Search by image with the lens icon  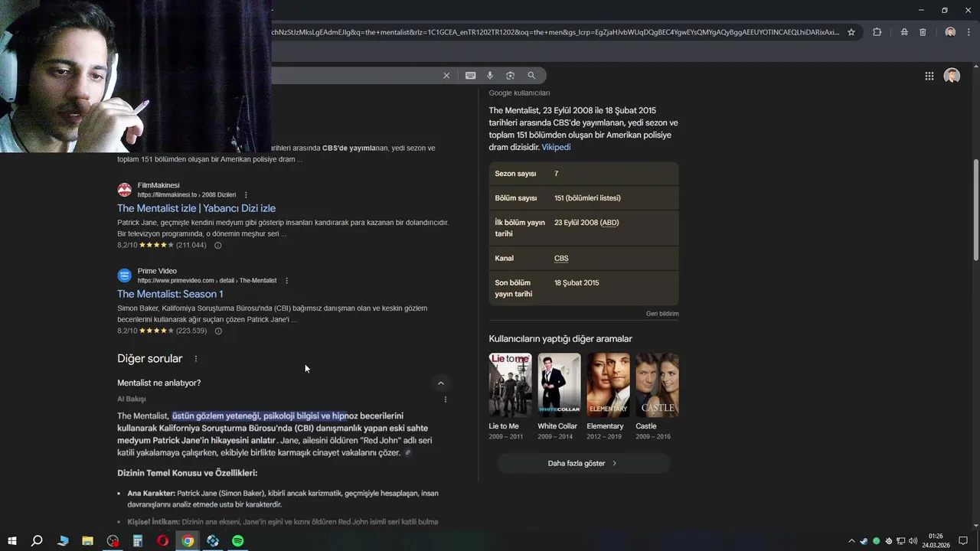510,76
